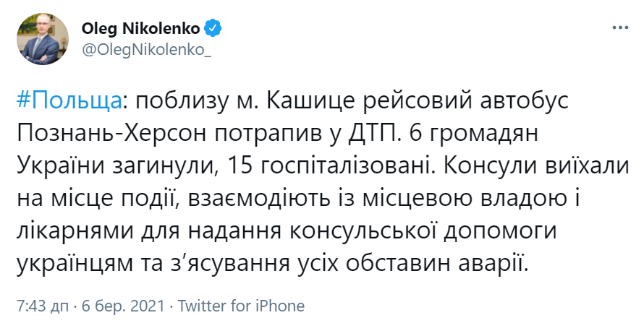Click the Twitter for iPhone source link
This screenshot has width=644, height=323.
pyautogui.click(x=242, y=304)
